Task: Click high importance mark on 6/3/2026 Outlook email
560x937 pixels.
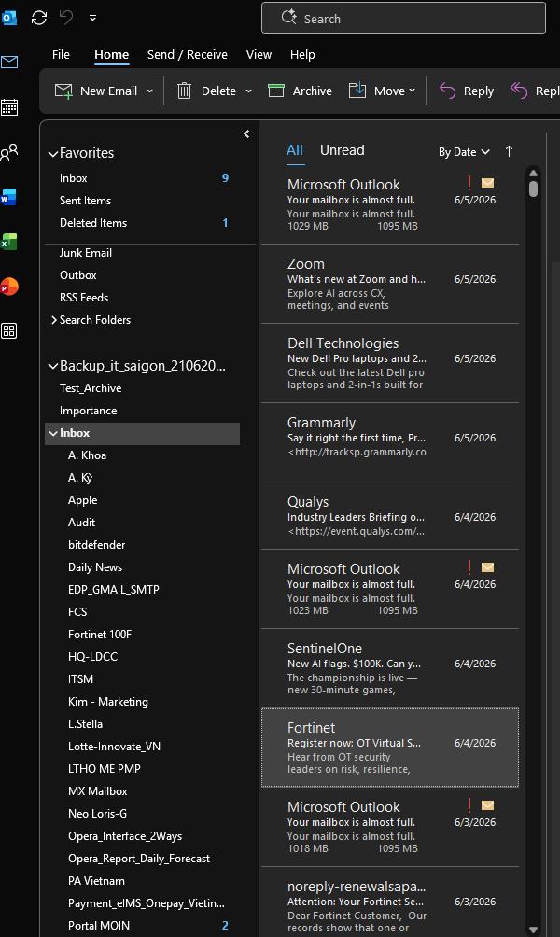Action: click(x=469, y=804)
